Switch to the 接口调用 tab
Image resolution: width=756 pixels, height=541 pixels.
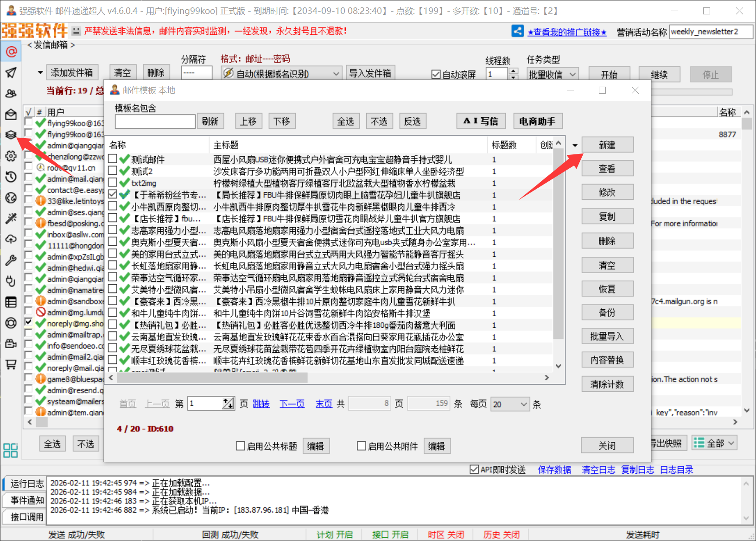pyautogui.click(x=27, y=517)
